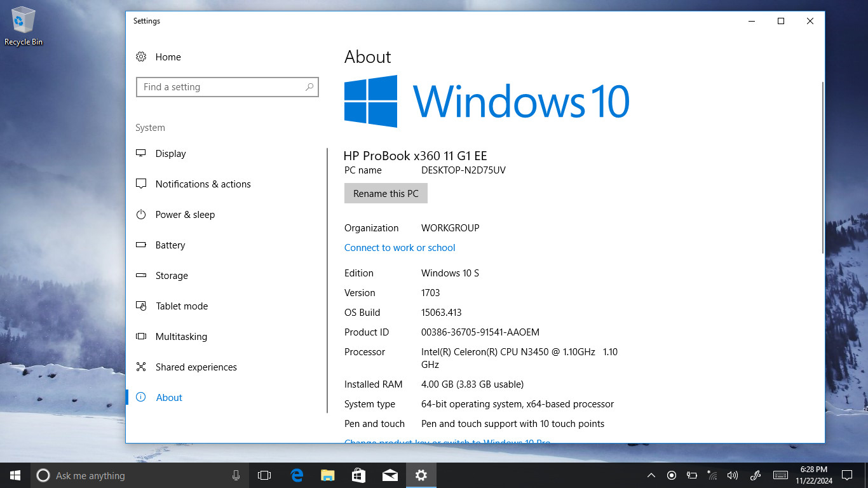This screenshot has width=868, height=488.
Task: Launch Microsoft Edge from taskbar
Action: click(x=296, y=475)
